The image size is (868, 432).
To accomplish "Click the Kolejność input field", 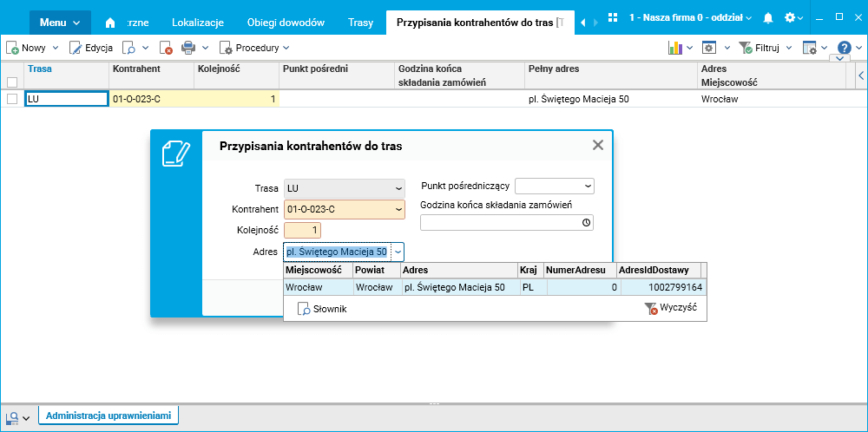I will coord(302,231).
